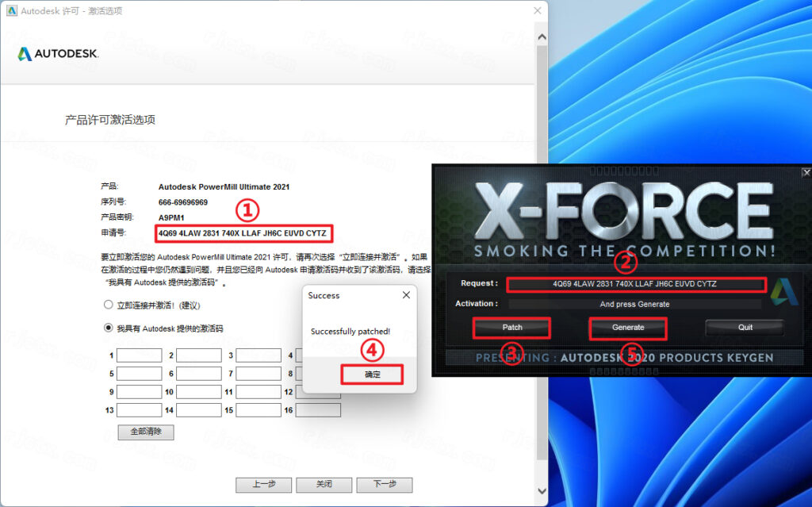The width and height of the screenshot is (812, 507).
Task: Focus the Request field in X-Force
Action: [x=636, y=284]
